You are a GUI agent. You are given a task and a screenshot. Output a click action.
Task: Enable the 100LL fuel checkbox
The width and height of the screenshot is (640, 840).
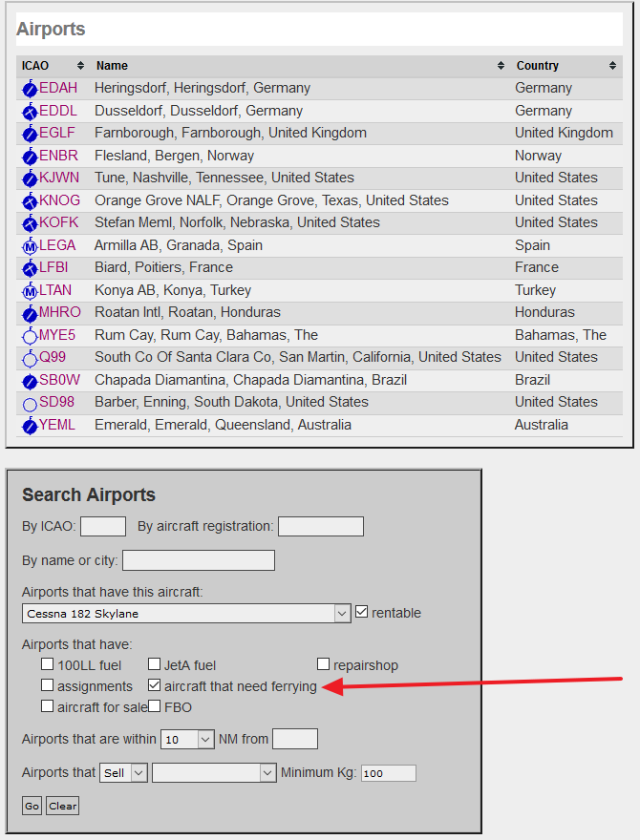coord(47,664)
